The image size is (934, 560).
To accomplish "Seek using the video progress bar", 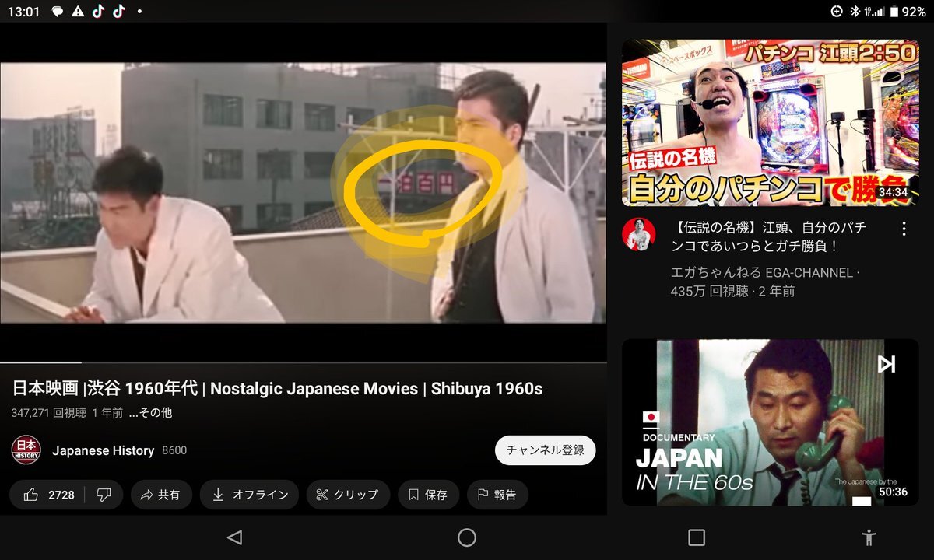I will tap(304, 362).
